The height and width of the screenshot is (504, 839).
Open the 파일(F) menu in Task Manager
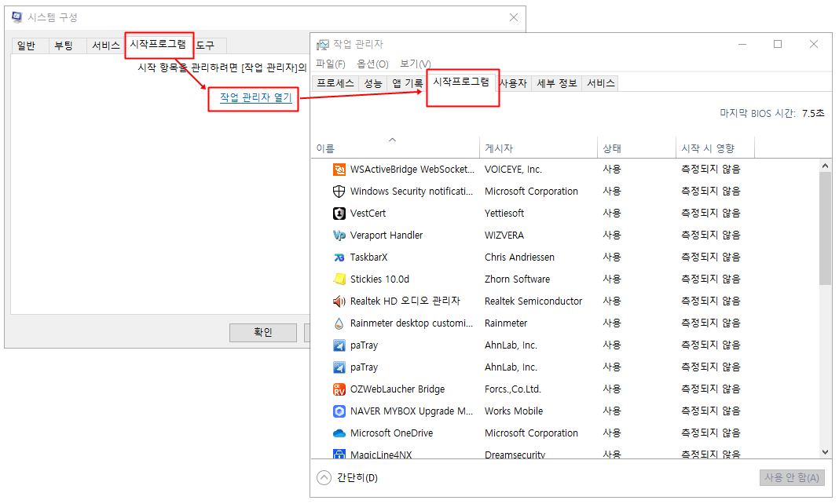click(x=331, y=64)
